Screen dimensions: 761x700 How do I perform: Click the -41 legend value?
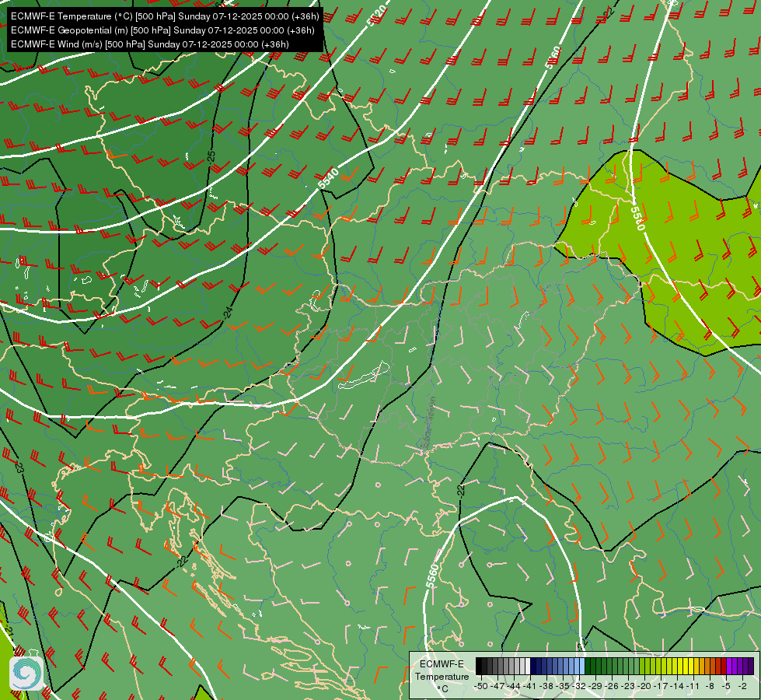(x=529, y=687)
